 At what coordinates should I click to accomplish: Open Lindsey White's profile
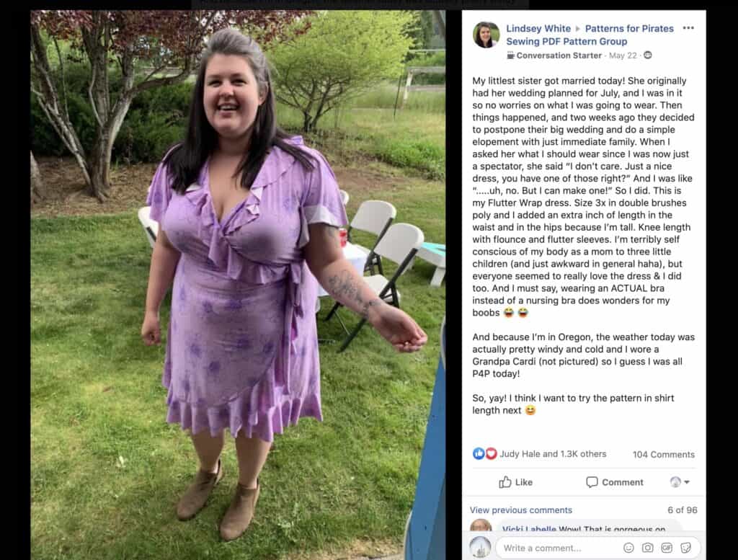538,29
